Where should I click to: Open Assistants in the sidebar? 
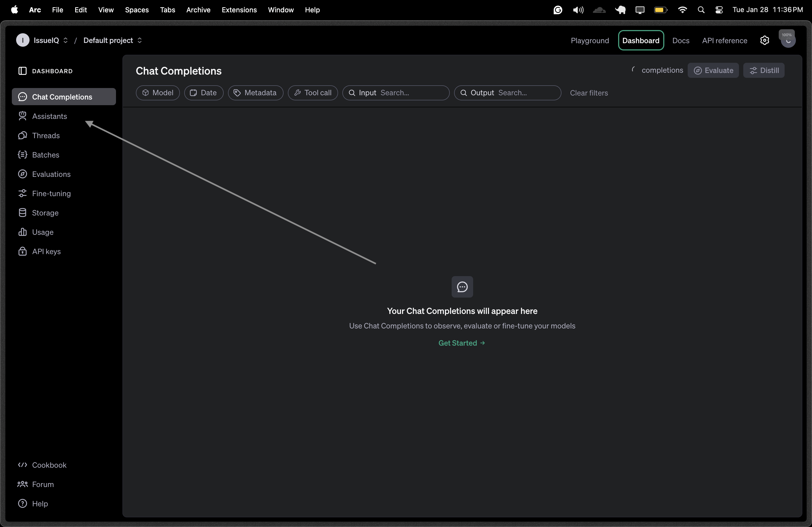(x=49, y=116)
